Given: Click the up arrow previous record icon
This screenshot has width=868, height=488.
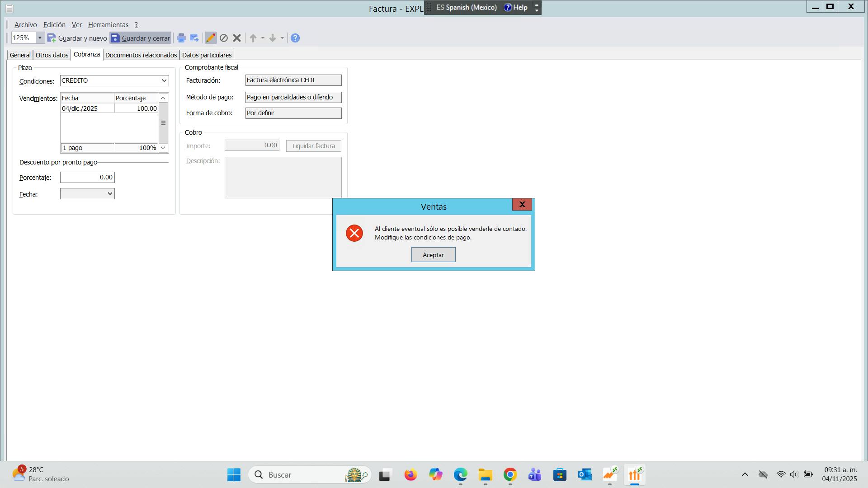Looking at the screenshot, I should (253, 38).
